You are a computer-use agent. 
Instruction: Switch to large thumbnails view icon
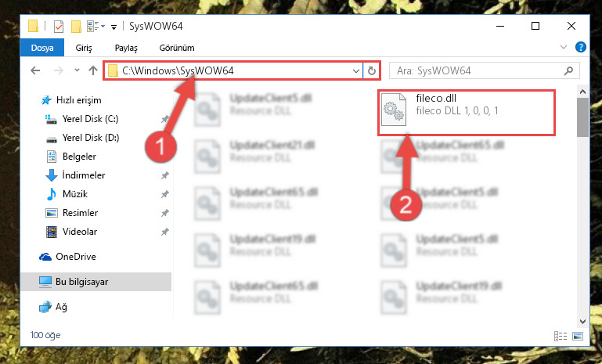click(x=578, y=336)
